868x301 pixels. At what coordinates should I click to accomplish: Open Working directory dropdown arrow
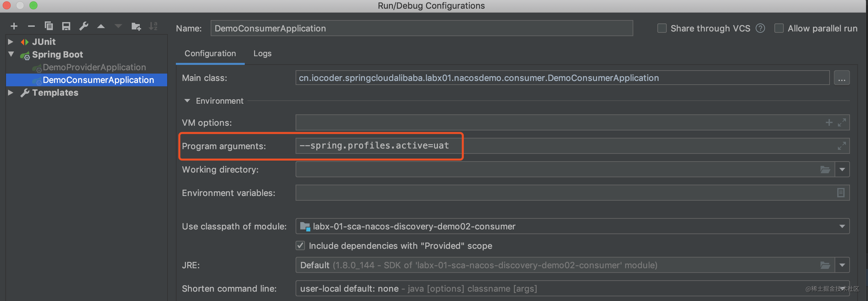(842, 170)
